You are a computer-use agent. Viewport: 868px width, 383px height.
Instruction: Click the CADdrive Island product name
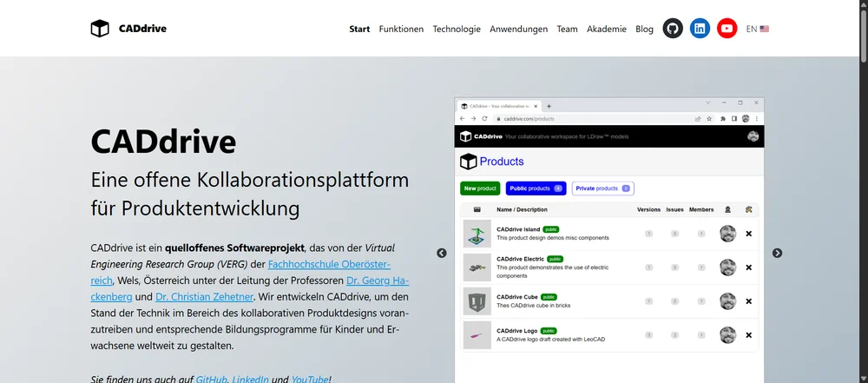(x=518, y=229)
